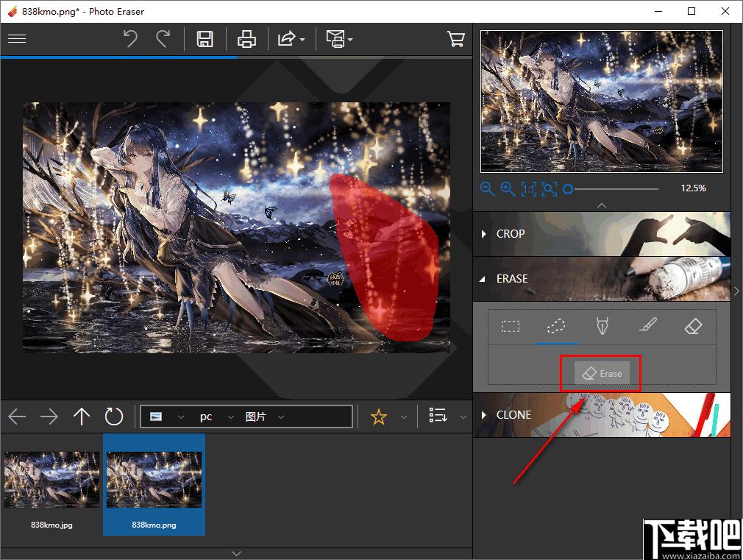The width and height of the screenshot is (743, 560).
Task: Open the hamburger menu
Action: point(17,38)
